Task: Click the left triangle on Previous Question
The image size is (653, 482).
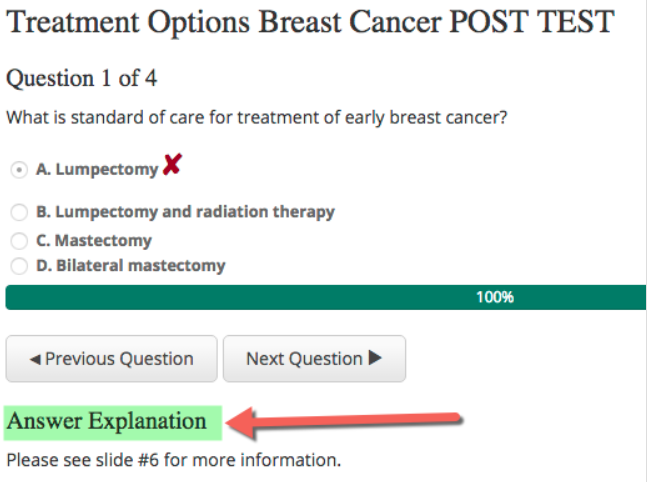Action: coord(36,359)
